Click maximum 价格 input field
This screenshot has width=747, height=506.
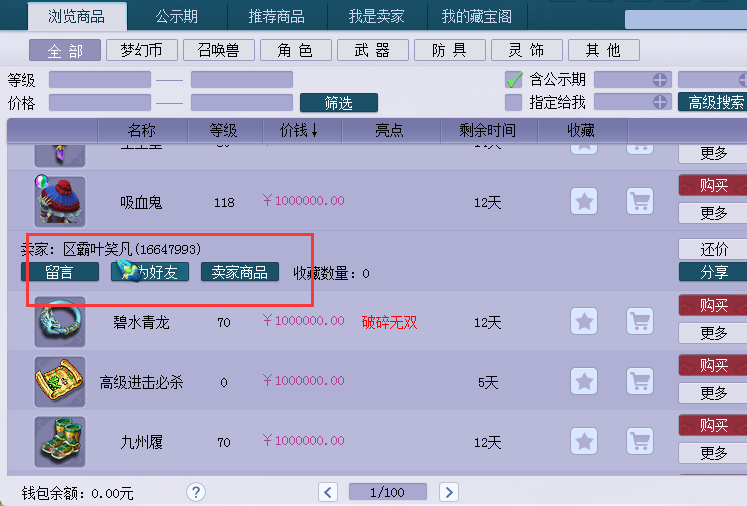(242, 102)
